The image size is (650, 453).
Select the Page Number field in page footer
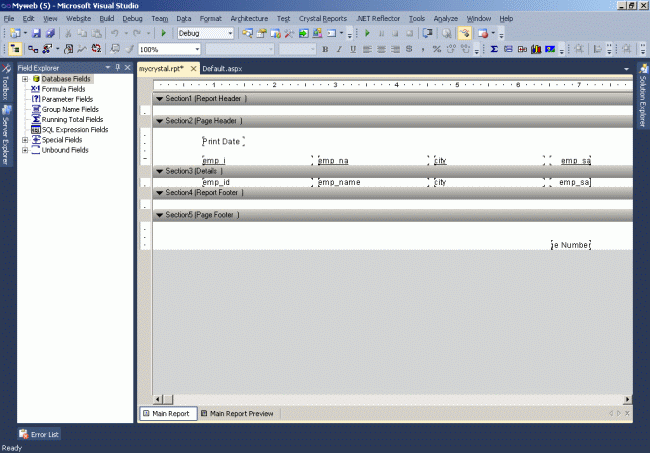point(571,245)
